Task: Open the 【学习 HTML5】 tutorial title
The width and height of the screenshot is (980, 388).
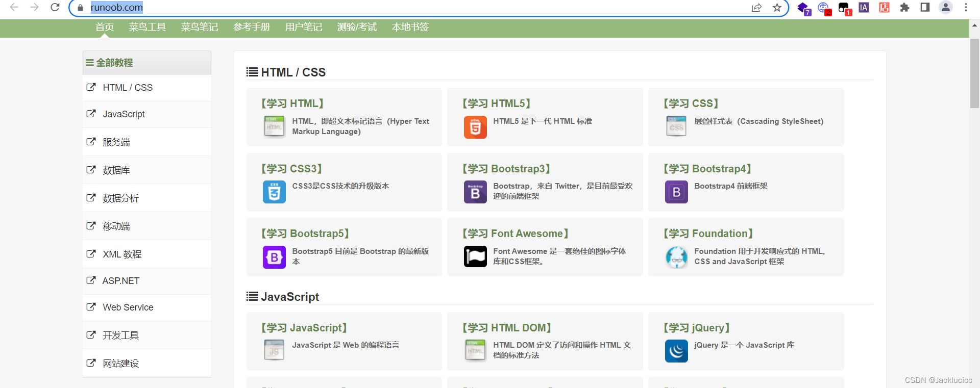Action: click(497, 104)
